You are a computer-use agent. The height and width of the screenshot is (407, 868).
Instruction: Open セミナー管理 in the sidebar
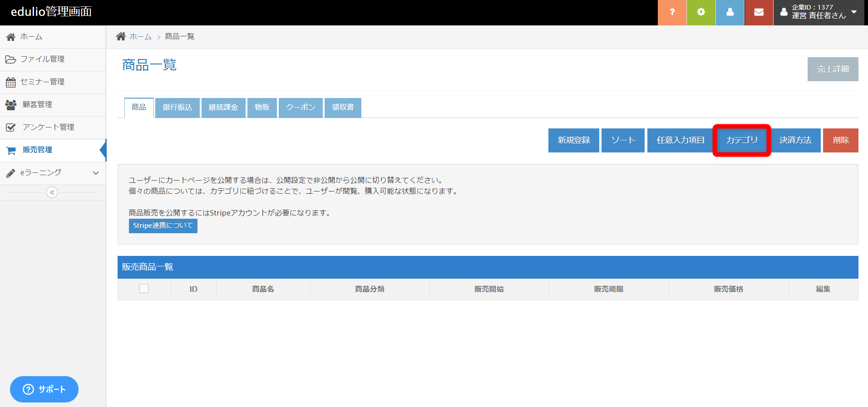pyautogui.click(x=53, y=82)
